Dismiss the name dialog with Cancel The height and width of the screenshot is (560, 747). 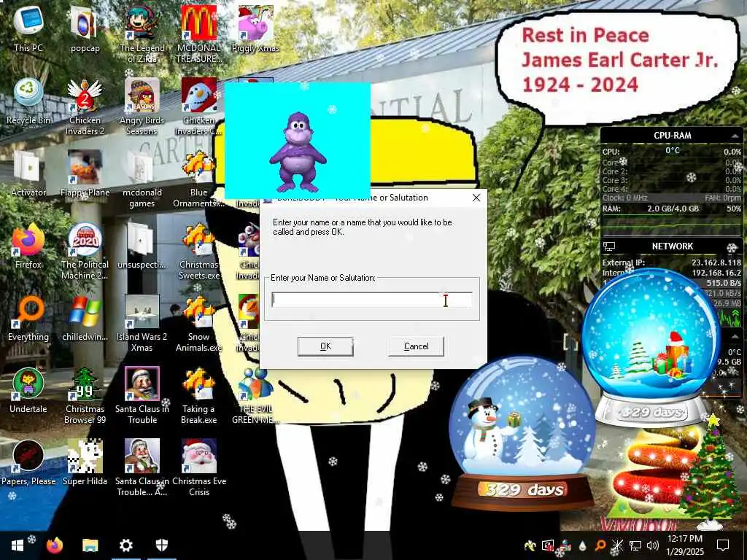click(x=416, y=346)
